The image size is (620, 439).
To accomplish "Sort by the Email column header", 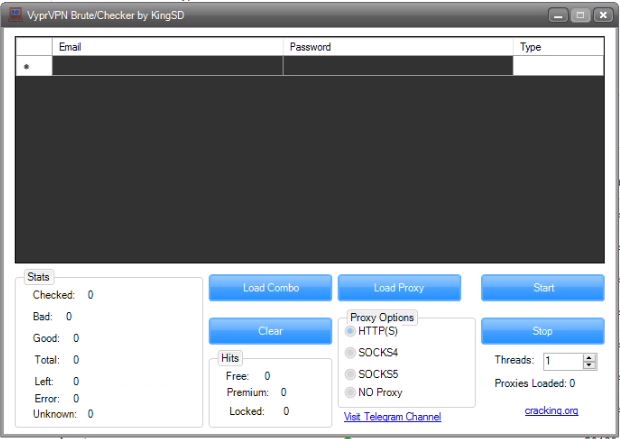I will [x=168, y=47].
